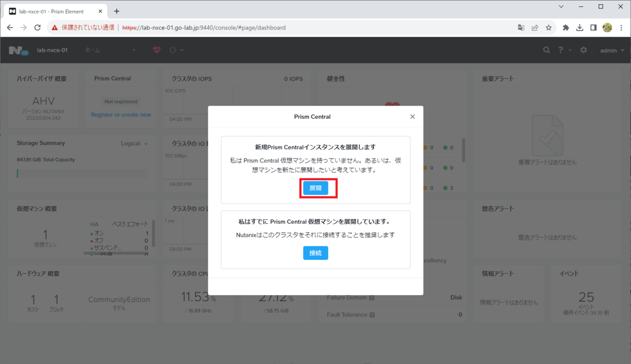Click the ベストエフォート HA status text
Screen dimensions: 631x364
pyautogui.click(x=130, y=224)
